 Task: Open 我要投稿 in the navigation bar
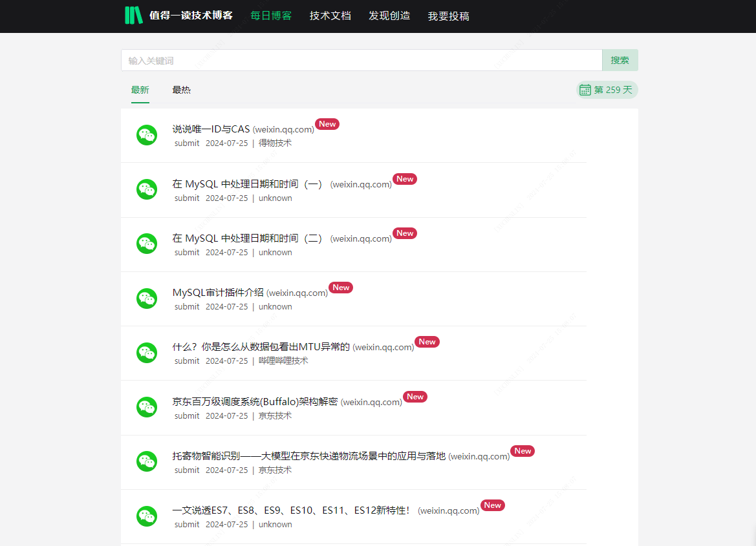click(x=449, y=16)
